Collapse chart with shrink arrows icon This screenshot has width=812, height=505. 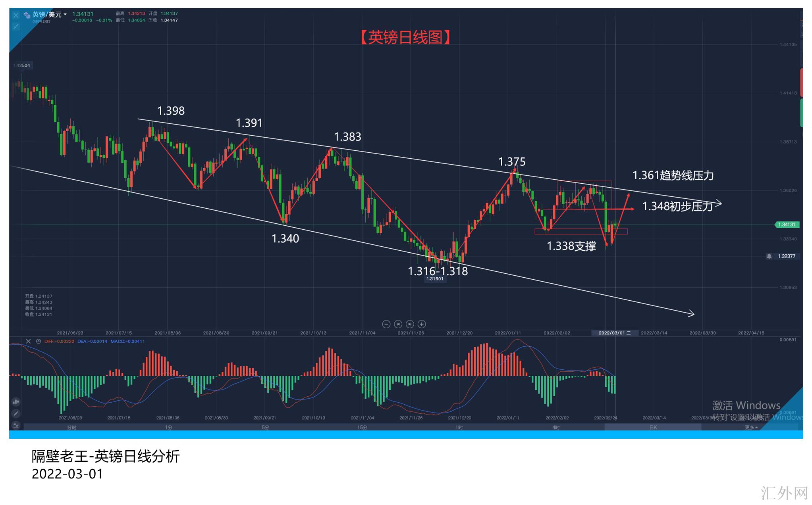tap(16, 26)
